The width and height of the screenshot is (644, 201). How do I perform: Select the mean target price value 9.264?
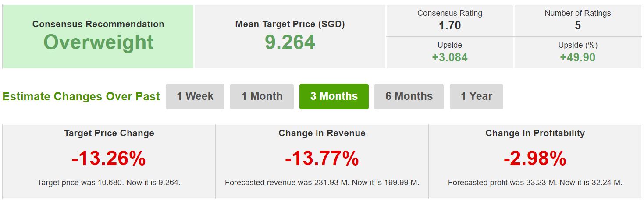[290, 42]
